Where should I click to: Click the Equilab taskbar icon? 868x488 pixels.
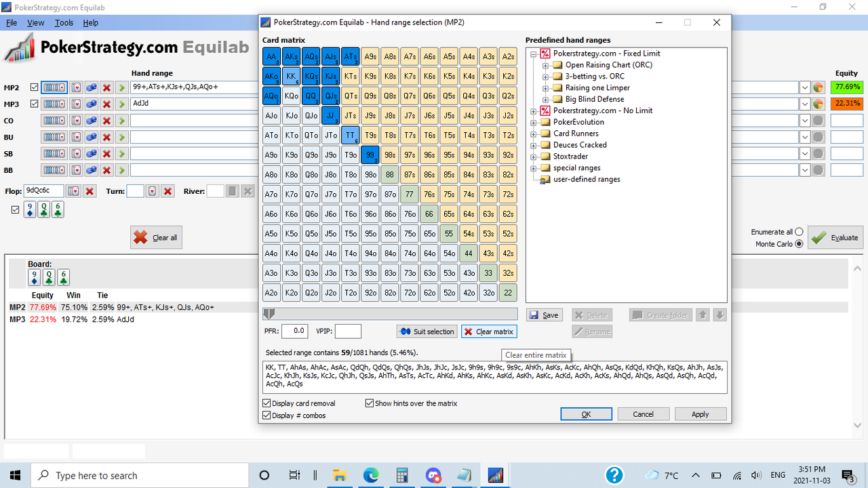coord(495,475)
